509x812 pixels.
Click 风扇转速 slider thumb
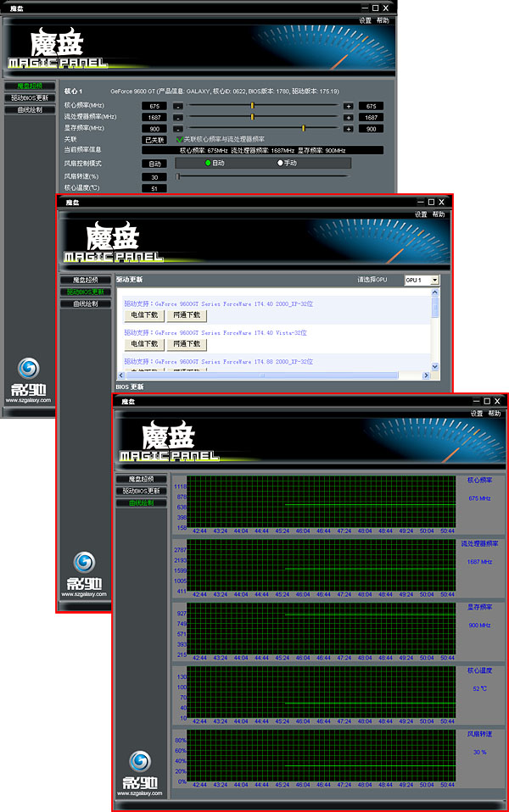tap(178, 176)
